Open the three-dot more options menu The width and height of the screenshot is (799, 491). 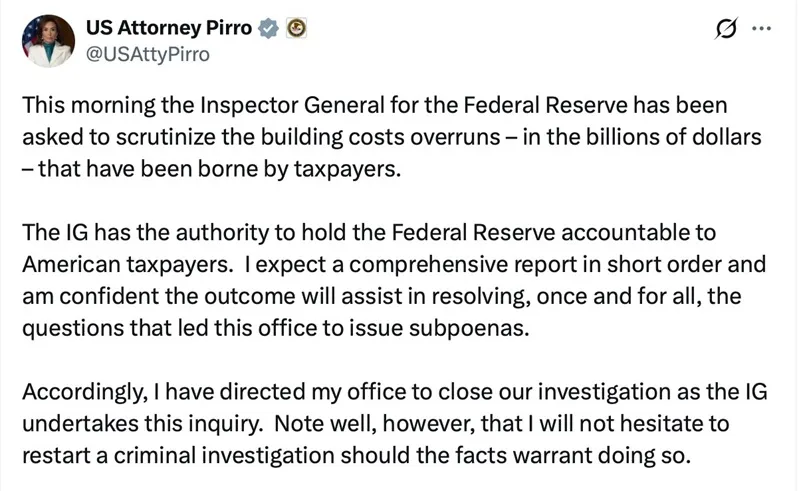click(x=761, y=30)
